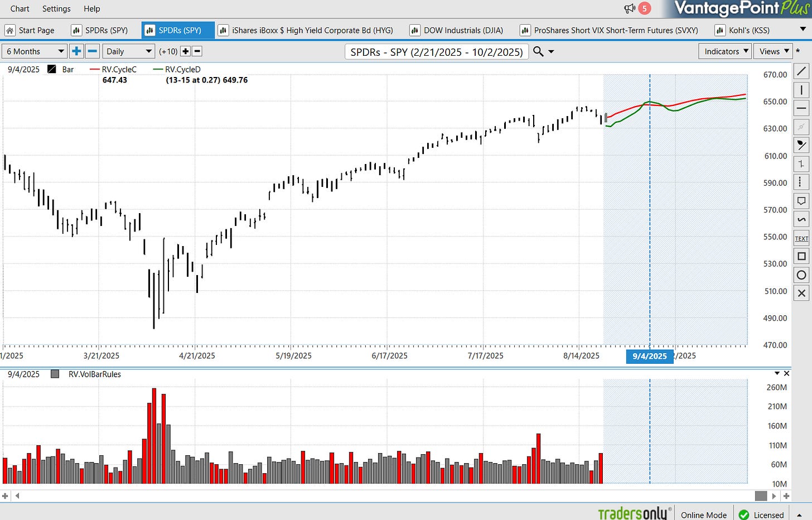Switch to the Start Page tab
Viewport: 812px width, 520px height.
point(31,30)
